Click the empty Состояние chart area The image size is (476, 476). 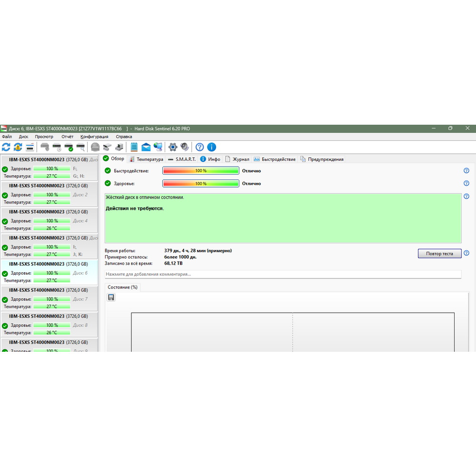293,332
